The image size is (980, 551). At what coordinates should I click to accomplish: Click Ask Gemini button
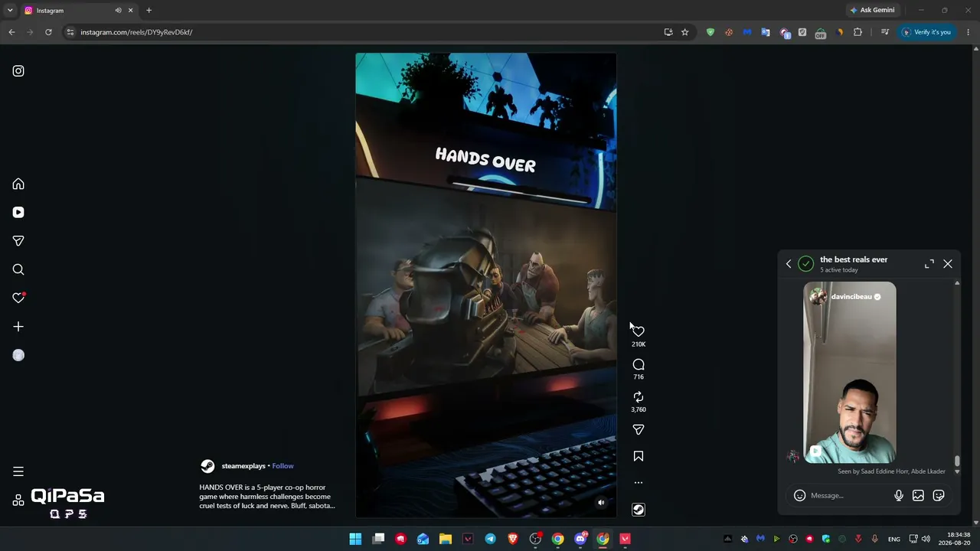[x=872, y=11]
